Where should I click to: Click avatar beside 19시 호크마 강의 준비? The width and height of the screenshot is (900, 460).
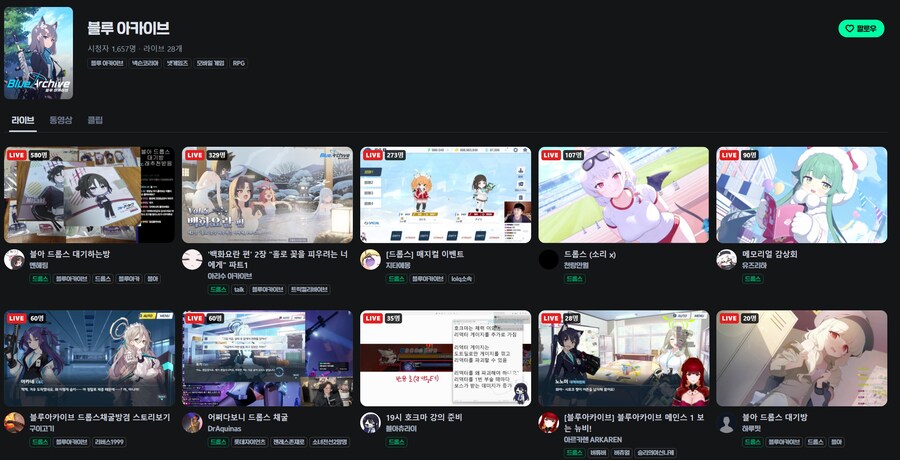[x=370, y=423]
